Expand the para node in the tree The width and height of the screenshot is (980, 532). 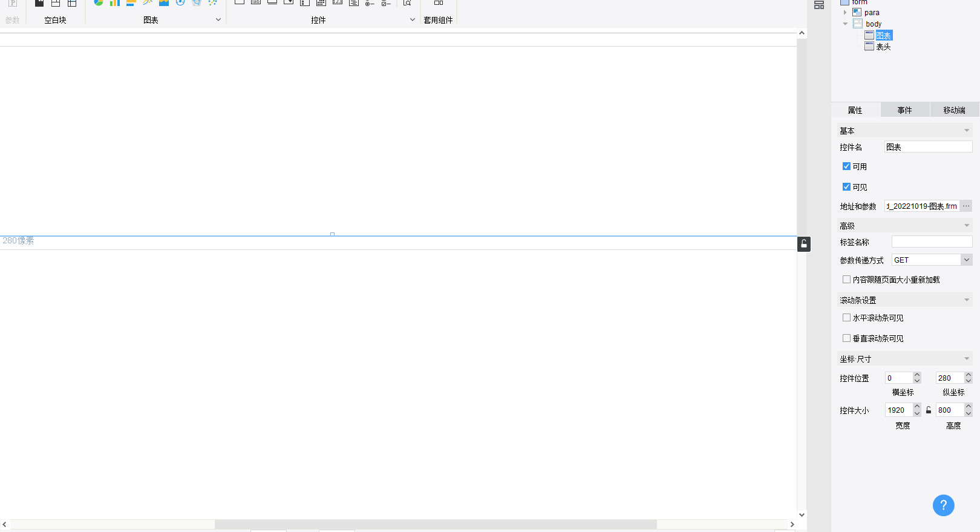click(845, 12)
